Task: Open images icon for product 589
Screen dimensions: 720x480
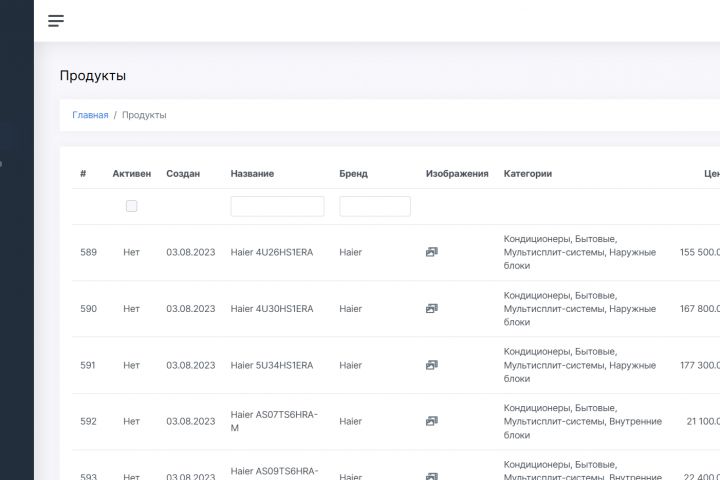Action: 431,252
